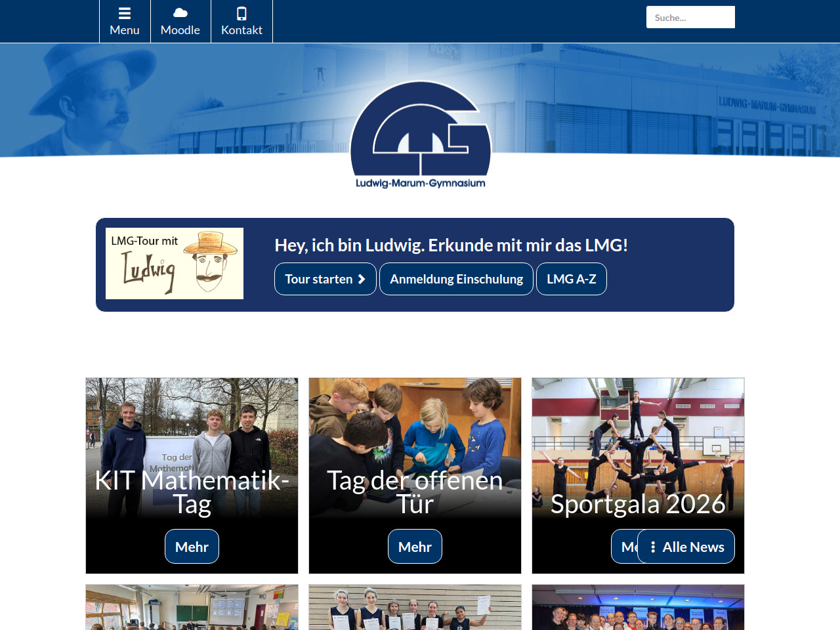Click the LMG school logo
The width and height of the screenshot is (840, 630).
pos(421,135)
